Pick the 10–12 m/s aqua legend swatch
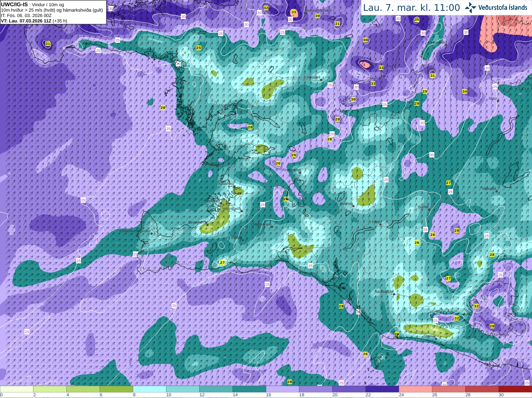The width and height of the screenshot is (532, 398). click(x=183, y=389)
